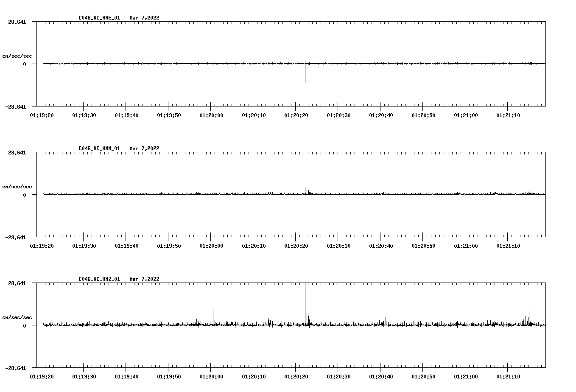Click the -28.641 bottom axis value on HNZ plot
Screen dimensions: 576x392
coord(16,368)
